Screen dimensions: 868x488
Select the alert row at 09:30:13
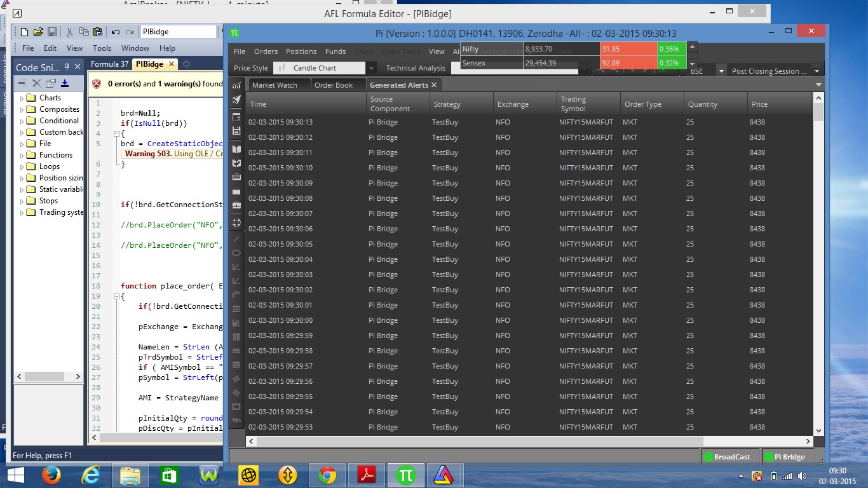tap(529, 122)
